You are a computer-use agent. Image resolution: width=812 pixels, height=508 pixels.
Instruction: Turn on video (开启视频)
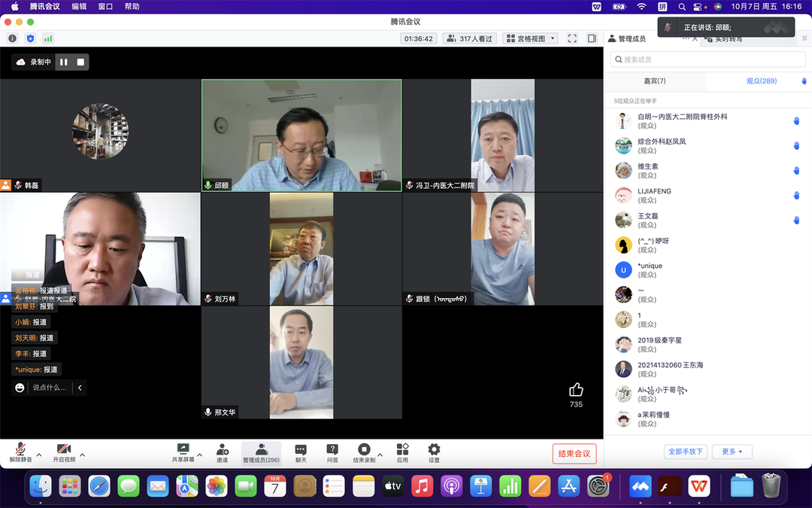[x=63, y=450]
